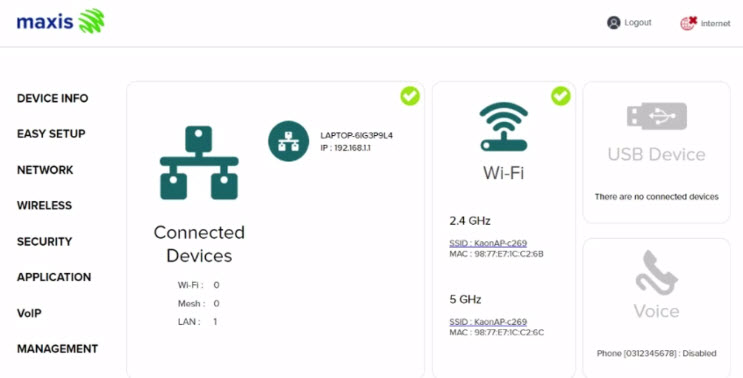The width and height of the screenshot is (743, 378).
Task: Open the WIRELESS settings menu
Action: 45,206
